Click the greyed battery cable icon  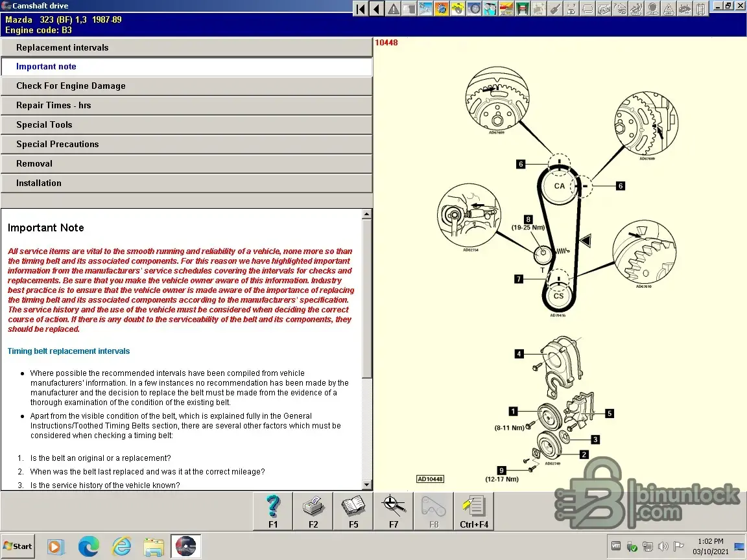[571, 8]
